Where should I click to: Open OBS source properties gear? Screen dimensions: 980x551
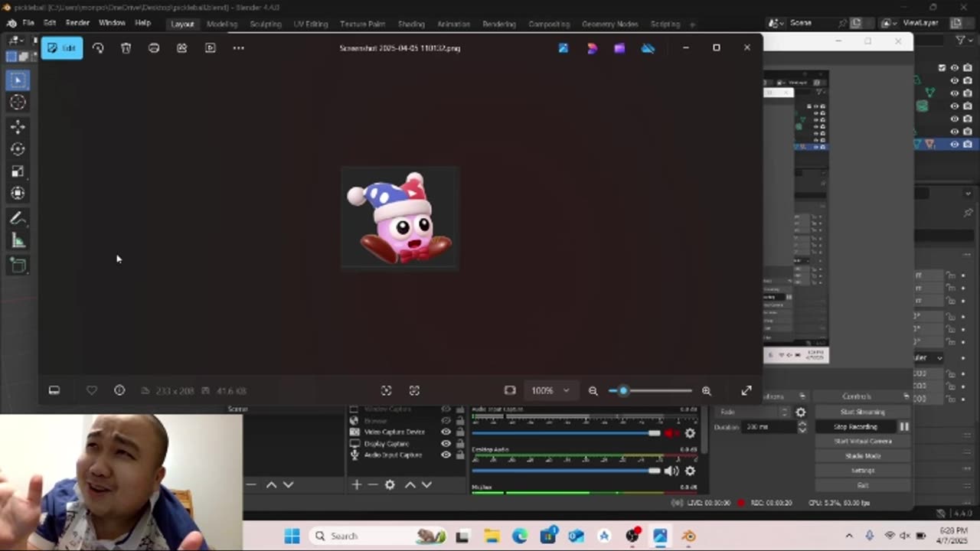pos(390,484)
